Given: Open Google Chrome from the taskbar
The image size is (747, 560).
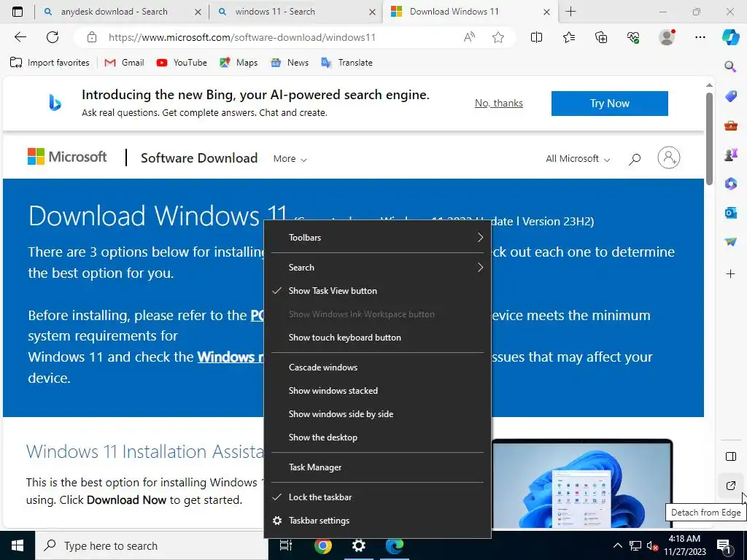Looking at the screenshot, I should pos(323,545).
